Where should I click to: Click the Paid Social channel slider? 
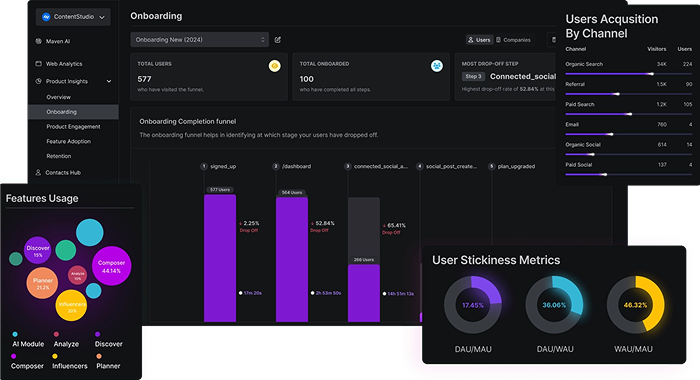click(x=629, y=174)
